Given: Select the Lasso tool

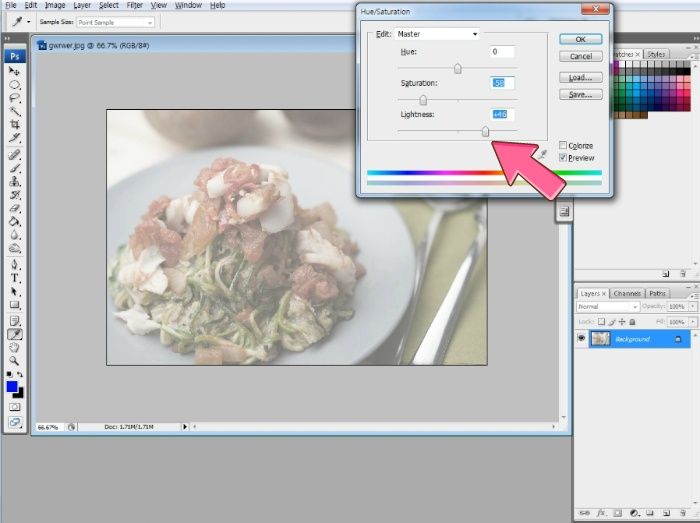Looking at the screenshot, I should point(14,98).
